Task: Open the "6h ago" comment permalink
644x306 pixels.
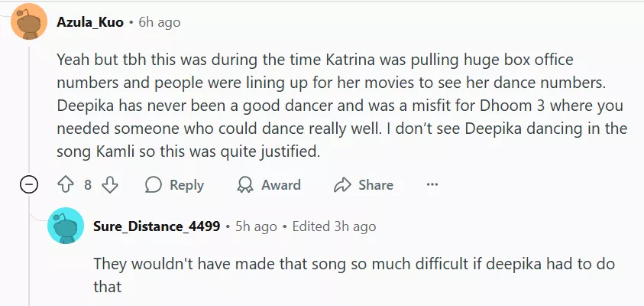Action: tap(159, 22)
